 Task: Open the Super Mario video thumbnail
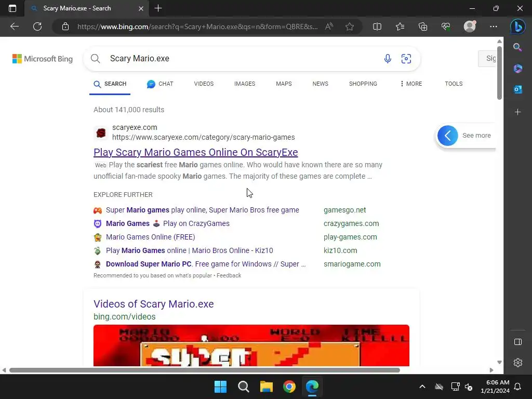251,345
